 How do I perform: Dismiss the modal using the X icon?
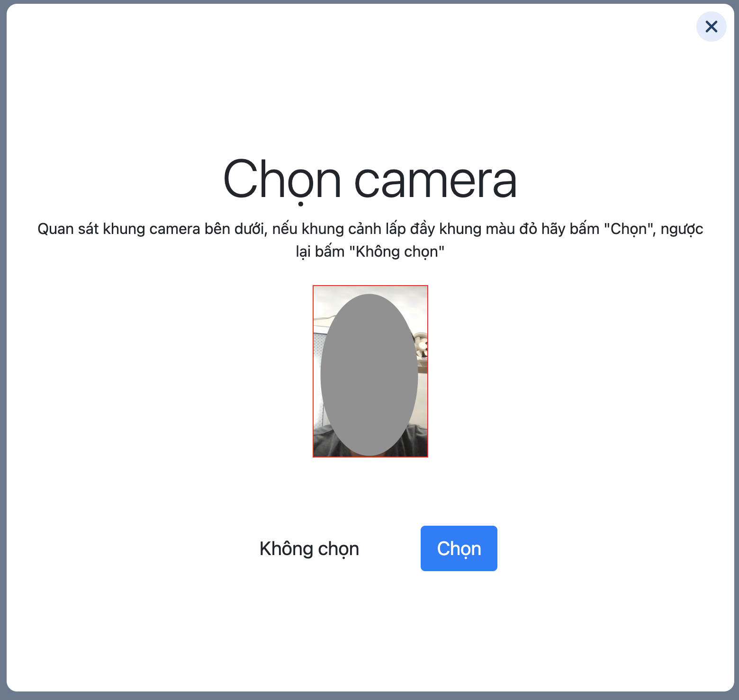click(711, 27)
